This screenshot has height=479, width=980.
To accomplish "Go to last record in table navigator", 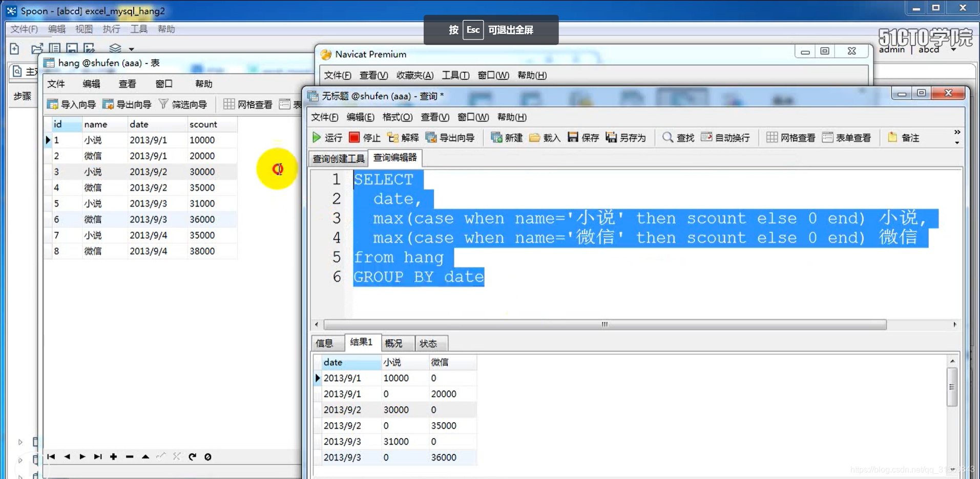I will click(x=97, y=456).
